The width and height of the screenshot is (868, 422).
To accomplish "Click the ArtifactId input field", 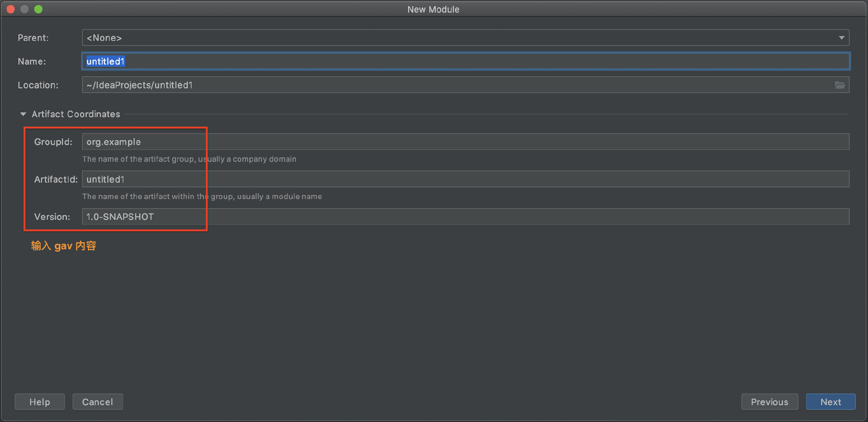I will coord(465,179).
